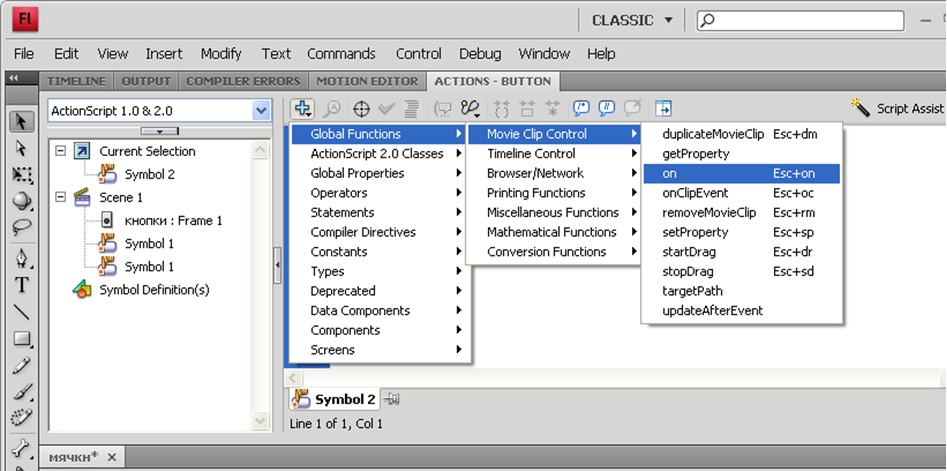Click the vertical panel splitter collapse arrow
The height and width of the screenshot is (471, 947).
point(277,265)
